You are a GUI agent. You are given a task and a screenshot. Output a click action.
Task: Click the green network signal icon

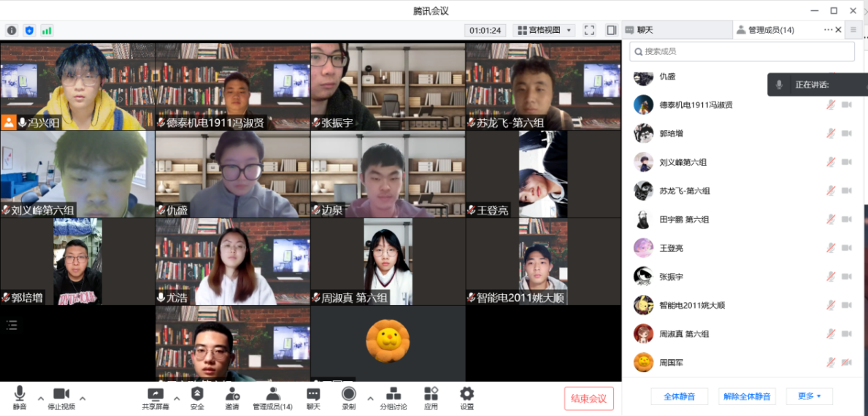pyautogui.click(x=47, y=31)
